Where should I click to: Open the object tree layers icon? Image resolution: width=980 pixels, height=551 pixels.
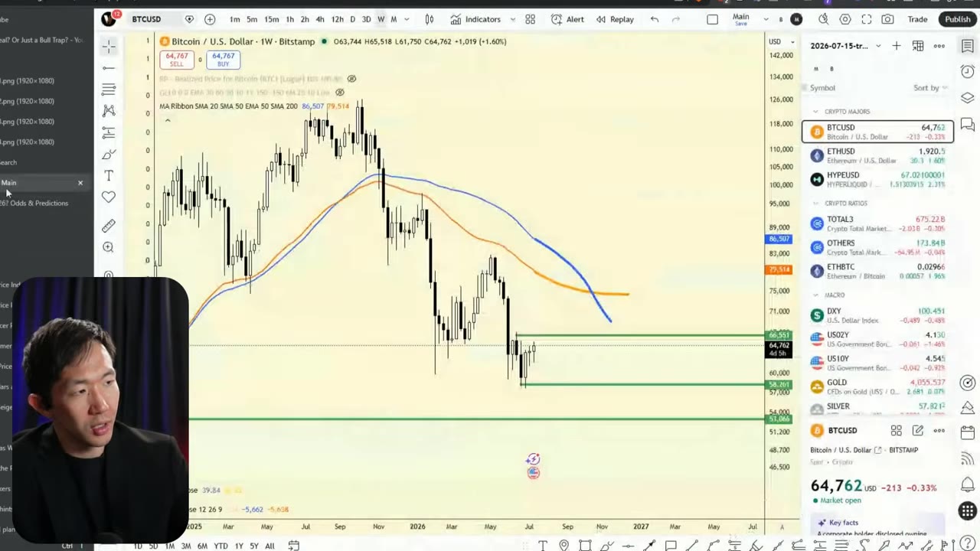click(968, 98)
